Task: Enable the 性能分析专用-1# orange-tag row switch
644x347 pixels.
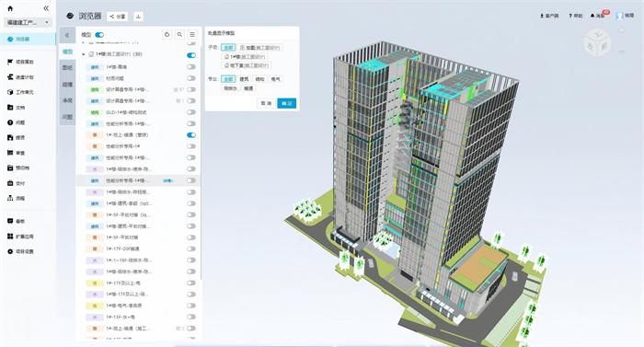Action: point(191,146)
